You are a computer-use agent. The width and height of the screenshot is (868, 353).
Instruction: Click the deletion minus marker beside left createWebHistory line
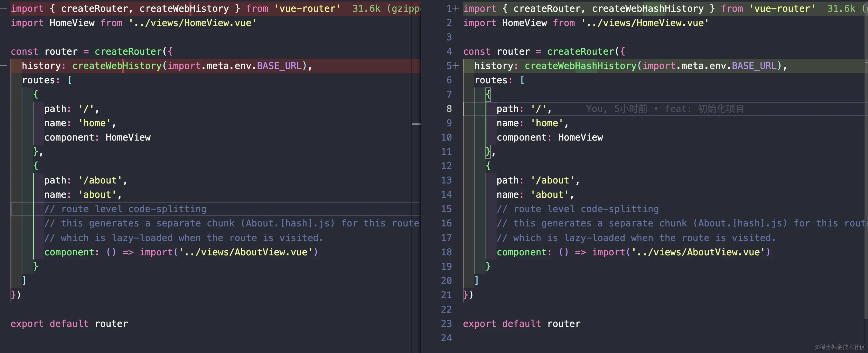point(4,66)
